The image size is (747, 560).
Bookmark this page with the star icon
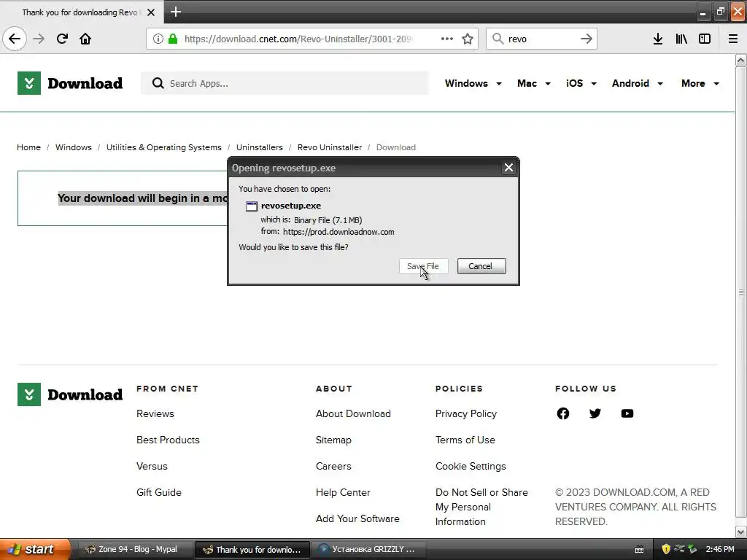[468, 39]
